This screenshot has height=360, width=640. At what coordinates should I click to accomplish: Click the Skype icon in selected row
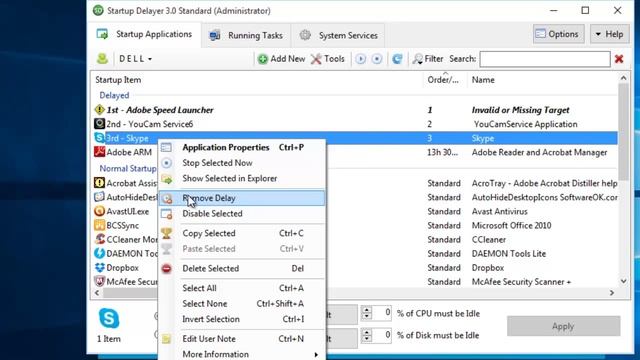click(99, 138)
